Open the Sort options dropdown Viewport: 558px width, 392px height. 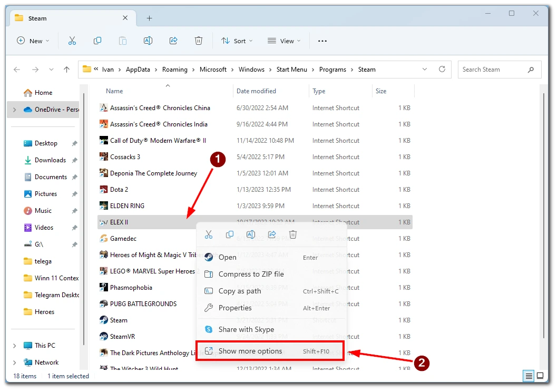237,41
